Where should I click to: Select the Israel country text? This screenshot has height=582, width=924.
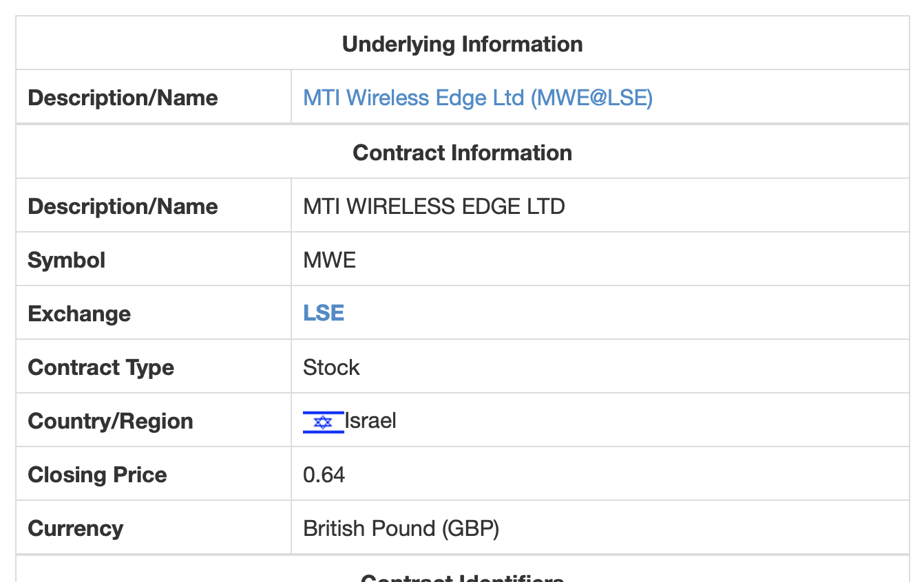[x=370, y=421]
